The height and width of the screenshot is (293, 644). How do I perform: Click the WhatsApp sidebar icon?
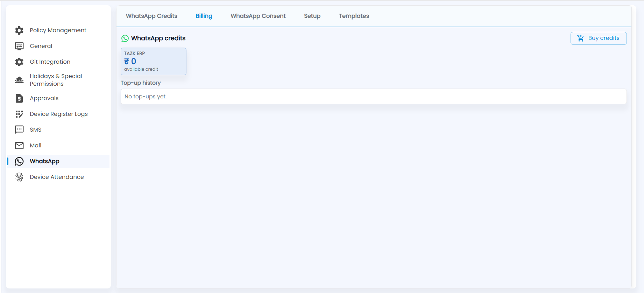point(19,161)
